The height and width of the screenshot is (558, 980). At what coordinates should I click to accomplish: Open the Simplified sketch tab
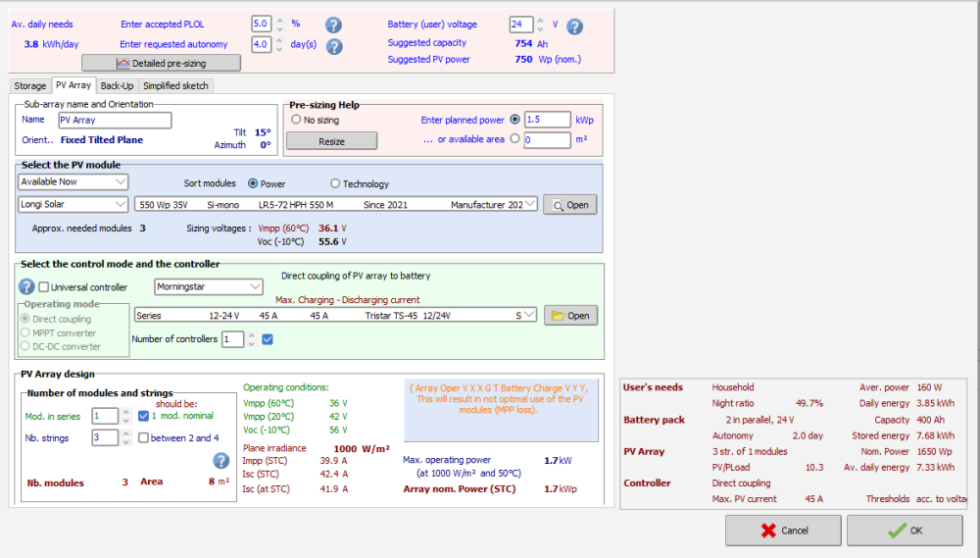tap(175, 86)
